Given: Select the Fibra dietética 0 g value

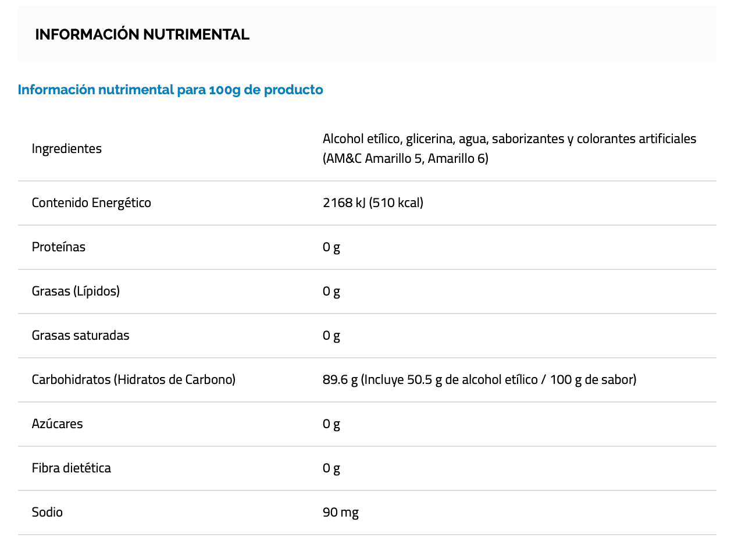Looking at the screenshot, I should click(x=331, y=468).
